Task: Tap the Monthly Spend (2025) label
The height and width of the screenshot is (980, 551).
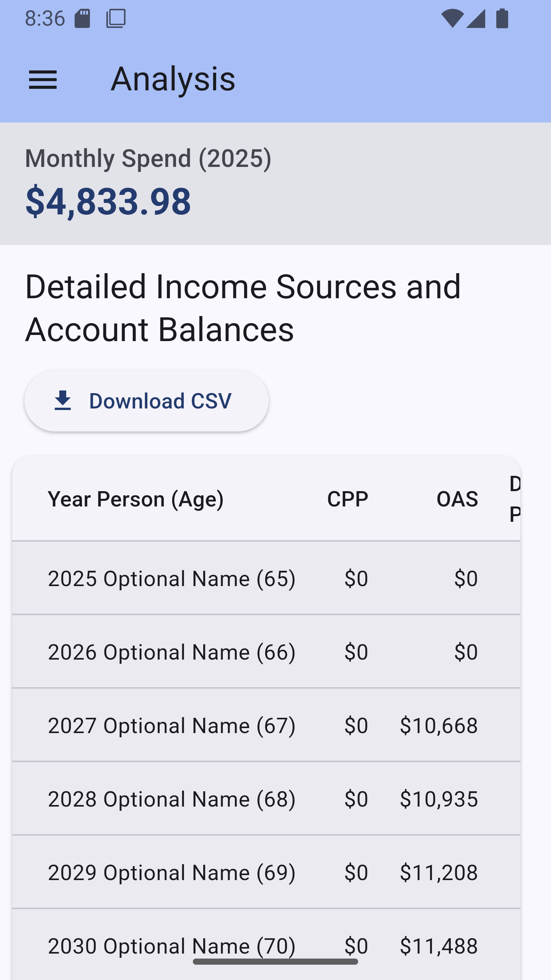Action: (148, 158)
